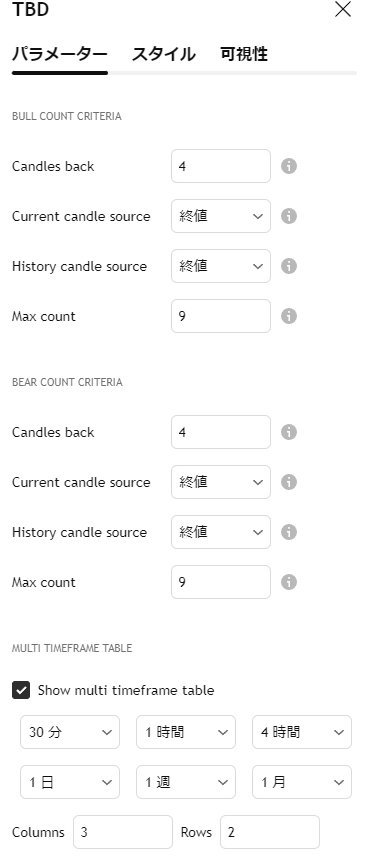
Task: Focus the Rows input field
Action: tap(270, 832)
